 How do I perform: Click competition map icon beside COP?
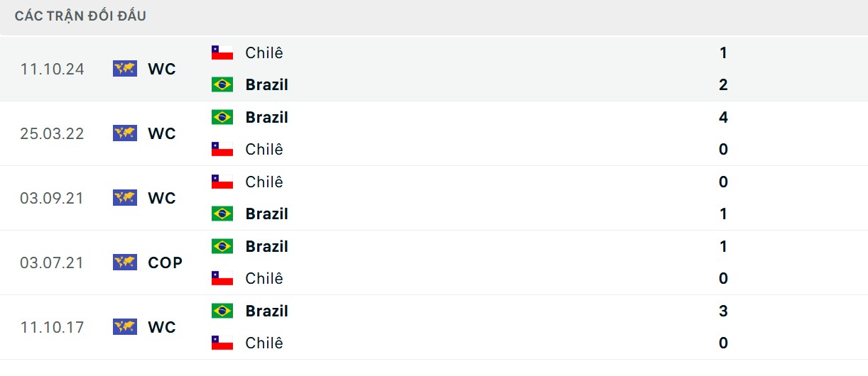click(125, 262)
